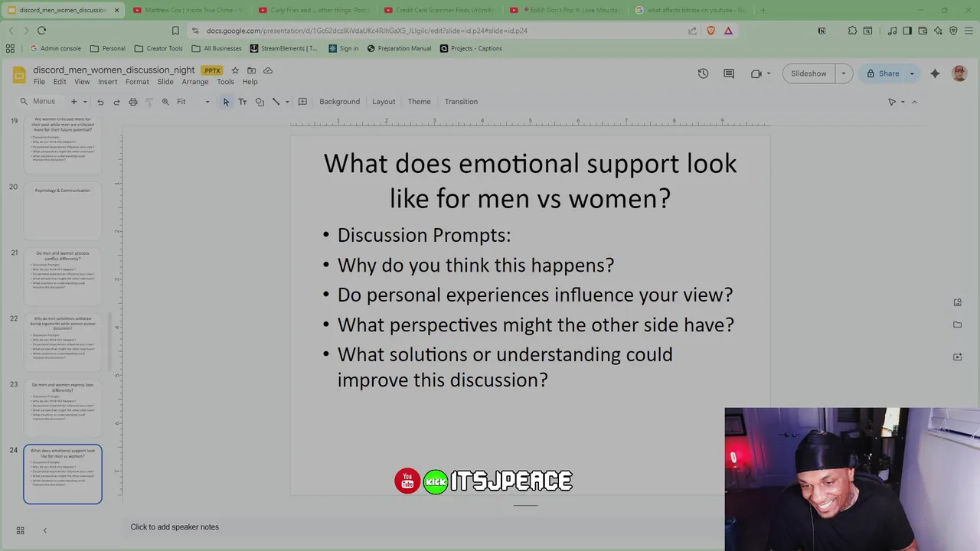Image resolution: width=980 pixels, height=551 pixels.
Task: Select the Shape tool
Action: (260, 102)
